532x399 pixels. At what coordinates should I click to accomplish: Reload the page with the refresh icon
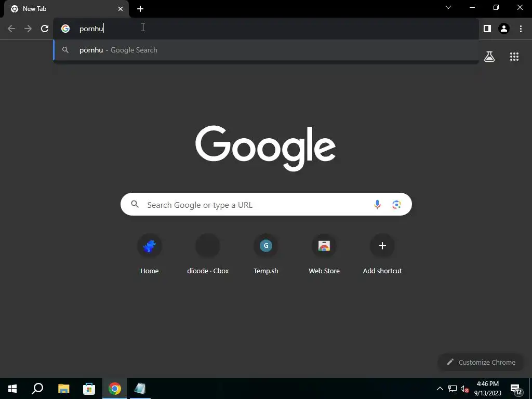[x=45, y=29]
